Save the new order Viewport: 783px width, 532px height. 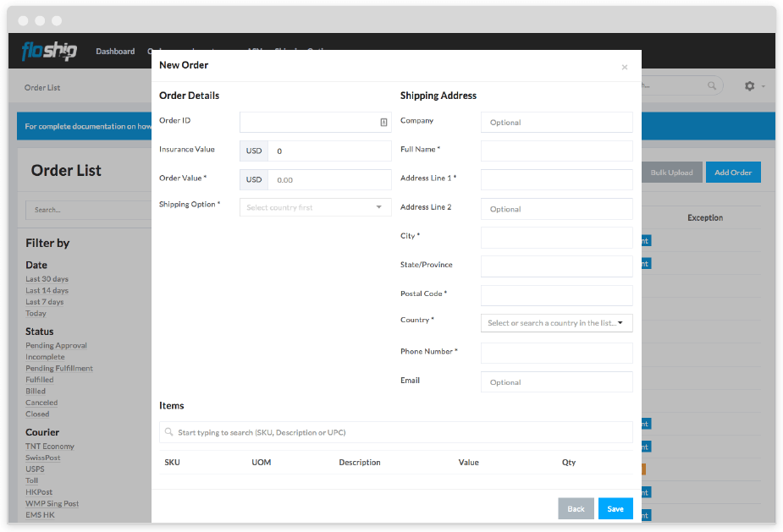pos(615,508)
